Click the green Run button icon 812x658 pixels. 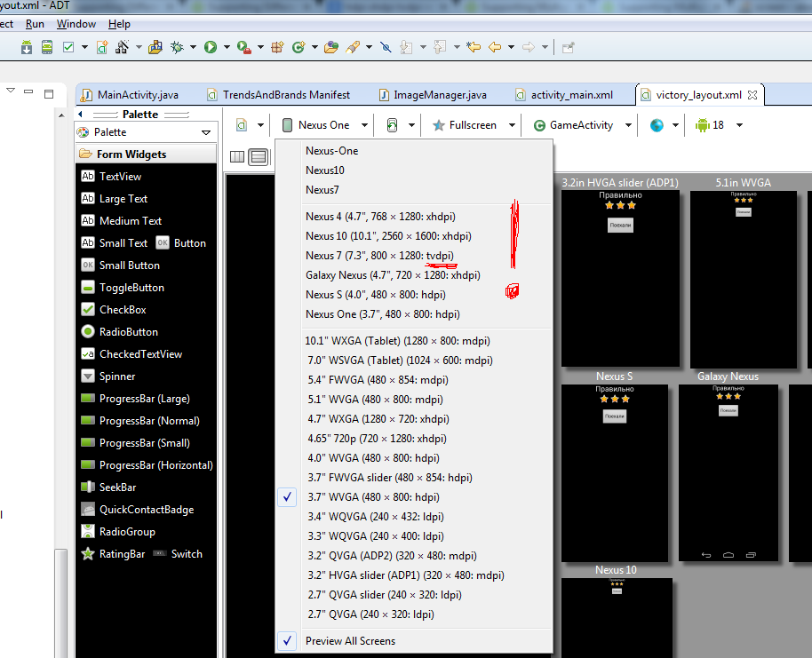tap(211, 47)
